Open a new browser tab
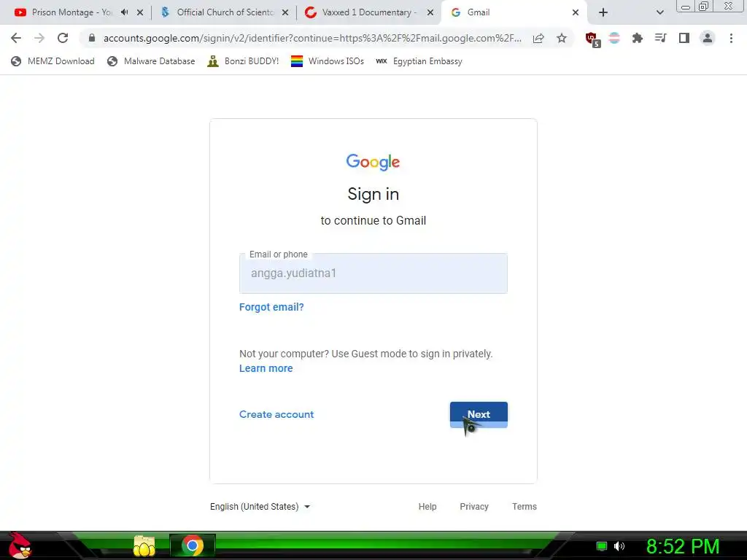The height and width of the screenshot is (560, 747). [603, 12]
